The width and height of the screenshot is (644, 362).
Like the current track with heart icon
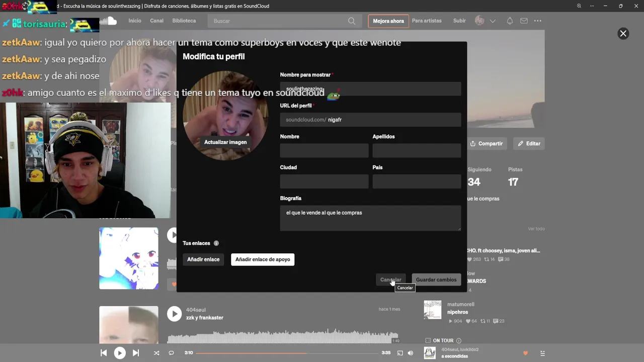(526, 353)
